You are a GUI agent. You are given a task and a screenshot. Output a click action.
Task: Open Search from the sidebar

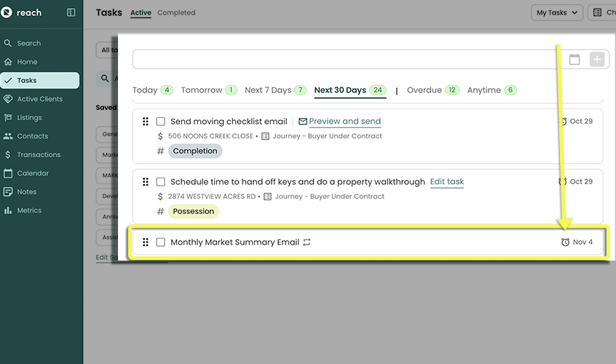tap(29, 43)
